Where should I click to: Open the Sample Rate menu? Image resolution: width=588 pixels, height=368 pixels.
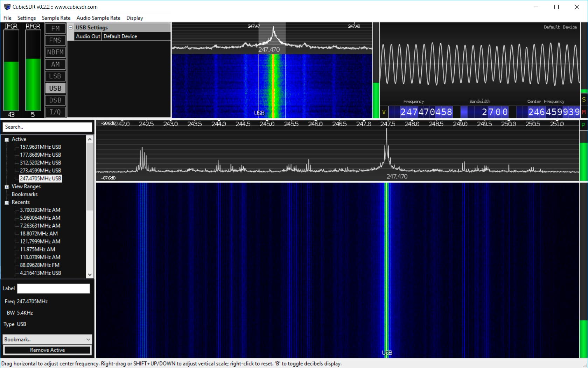click(x=56, y=18)
